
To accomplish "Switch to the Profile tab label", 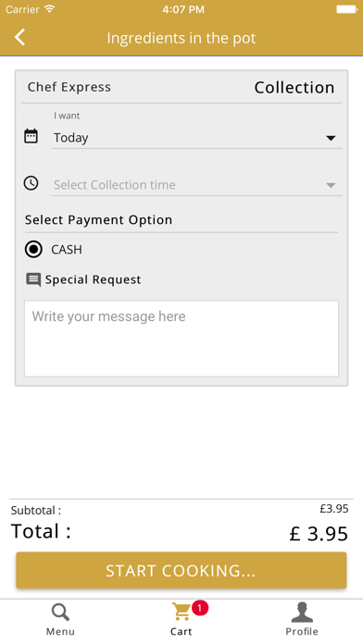I will [302, 631].
